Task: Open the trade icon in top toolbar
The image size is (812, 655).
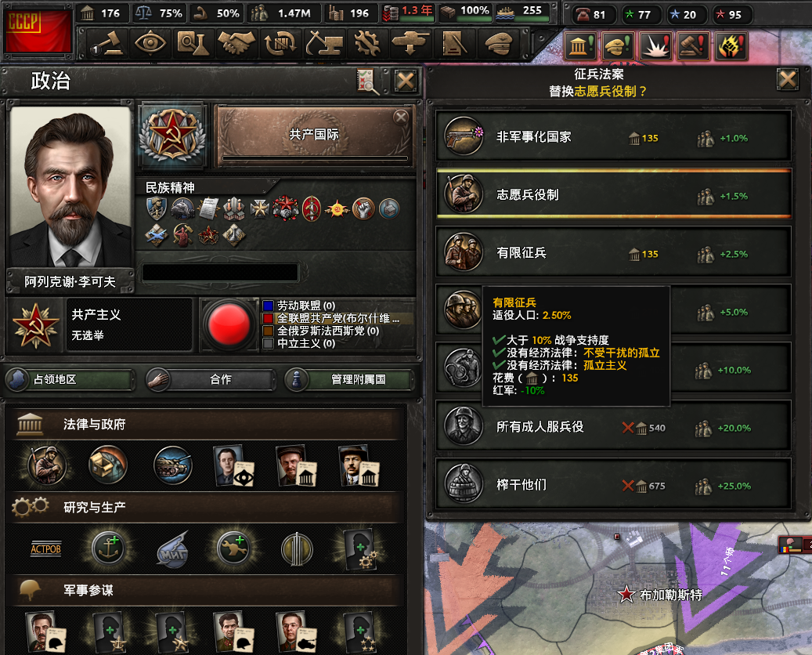Action: coord(280,43)
